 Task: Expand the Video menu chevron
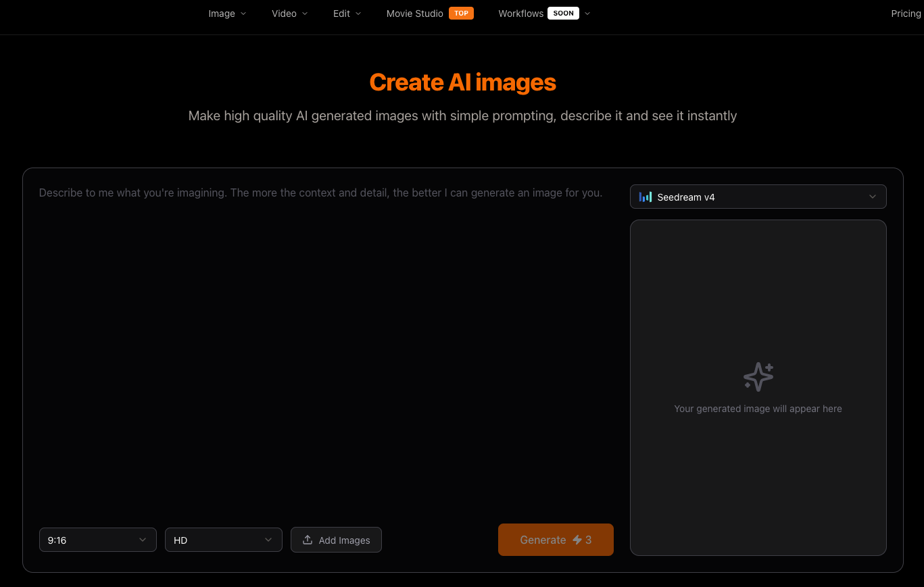click(304, 13)
